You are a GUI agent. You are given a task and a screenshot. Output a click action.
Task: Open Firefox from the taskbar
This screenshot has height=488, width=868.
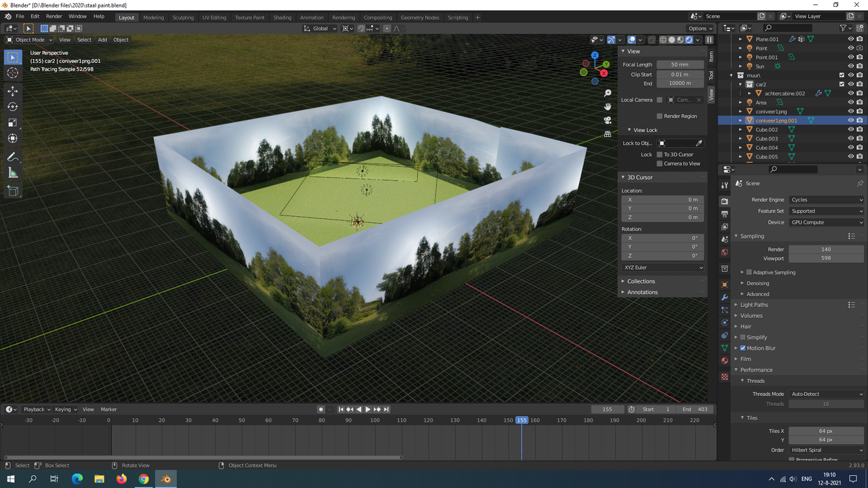click(121, 479)
